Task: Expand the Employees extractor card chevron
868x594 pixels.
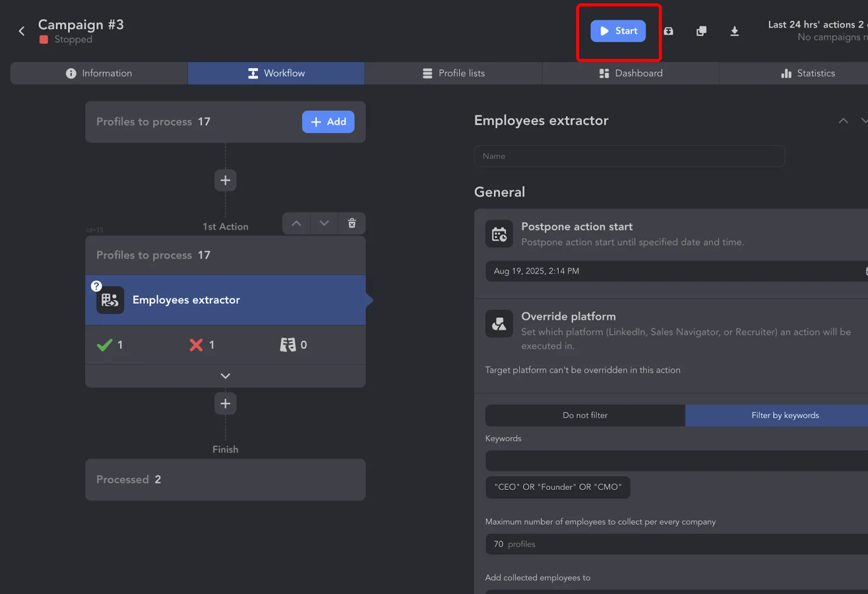Action: click(225, 376)
